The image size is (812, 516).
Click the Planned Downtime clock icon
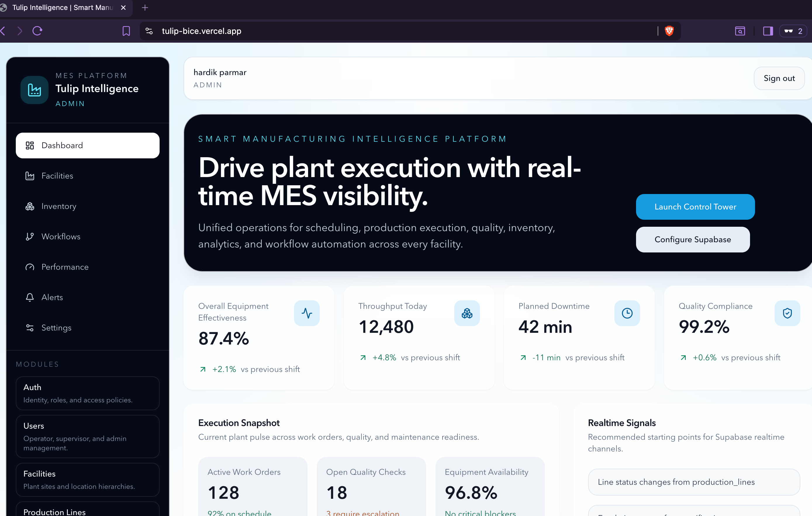point(627,313)
